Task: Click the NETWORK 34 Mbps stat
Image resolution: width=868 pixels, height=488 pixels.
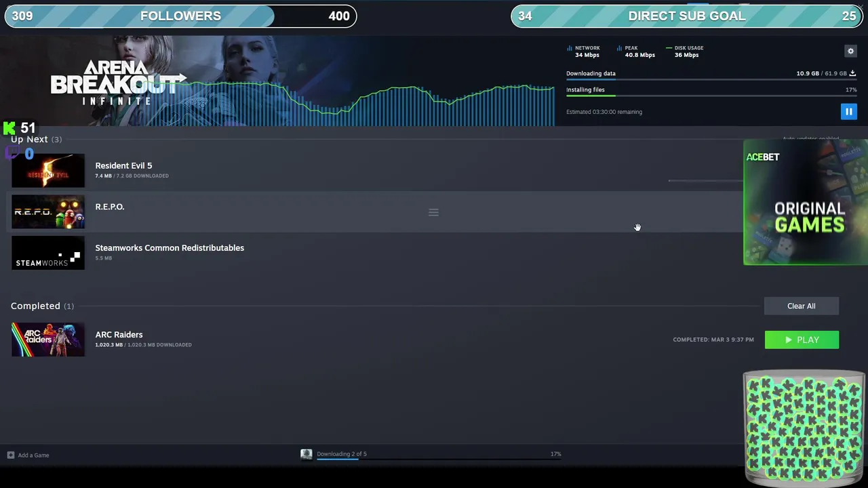Action: point(583,52)
